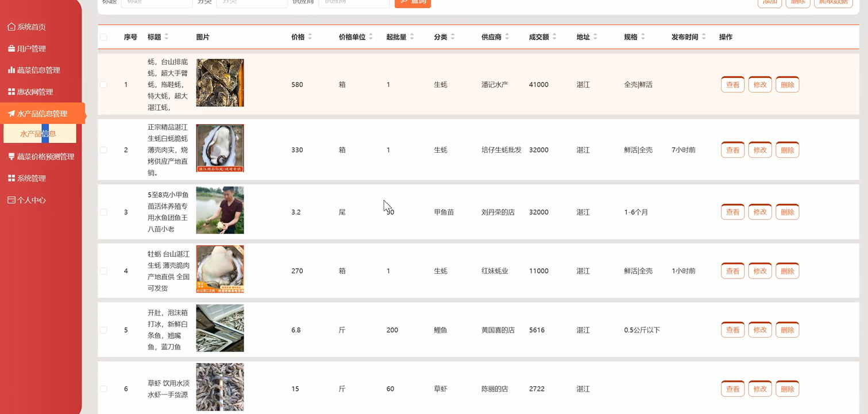Sort by 地址 using its arrow icon
868x414 pixels.
pos(595,37)
